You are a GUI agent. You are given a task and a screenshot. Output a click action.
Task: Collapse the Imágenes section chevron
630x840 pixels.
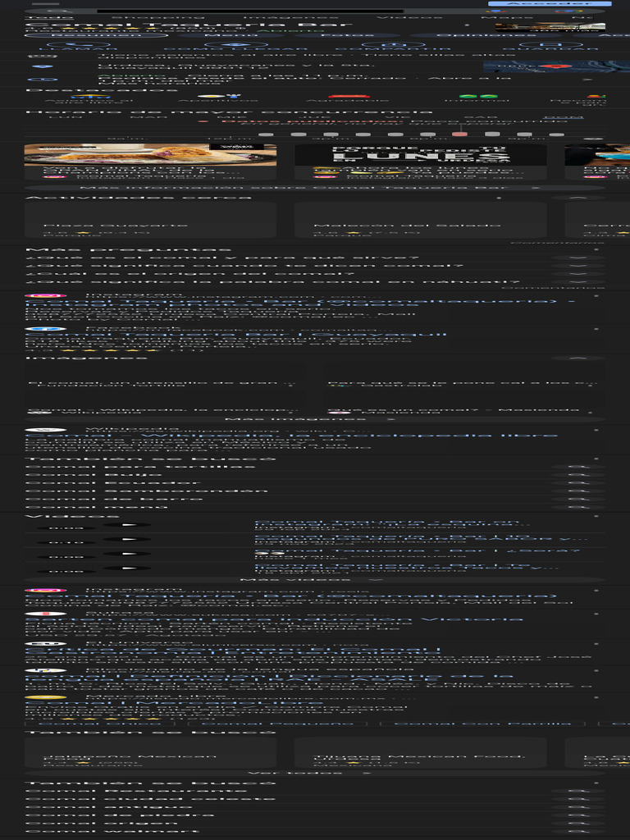(578, 358)
